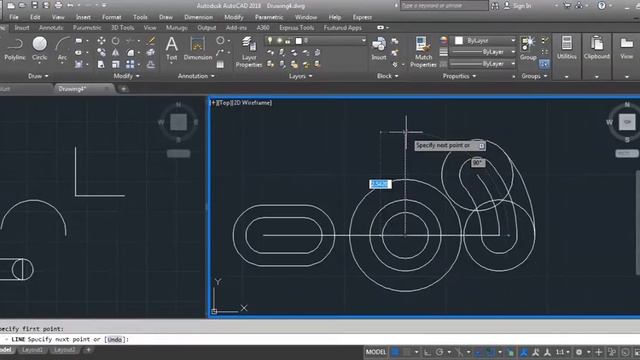Open the Parametric menu
The height and width of the screenshot is (360, 640).
click(269, 17)
